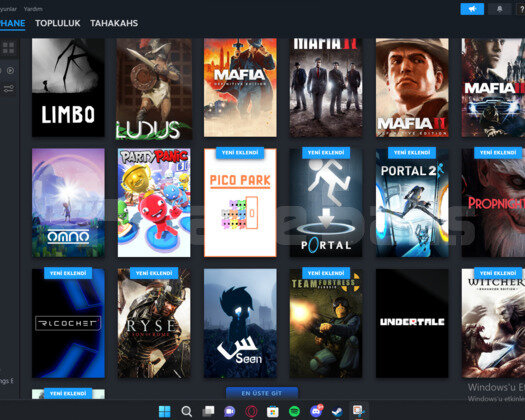Select the Mafia III game cover
The width and height of the screenshot is (525, 420).
click(x=493, y=87)
